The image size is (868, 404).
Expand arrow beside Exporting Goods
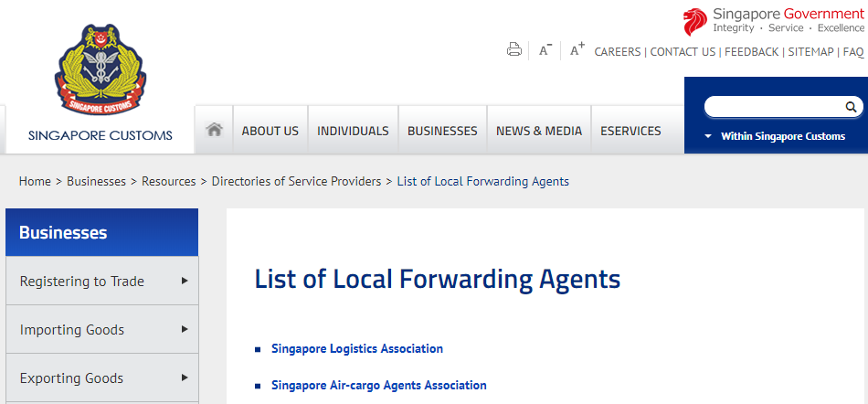point(185,378)
